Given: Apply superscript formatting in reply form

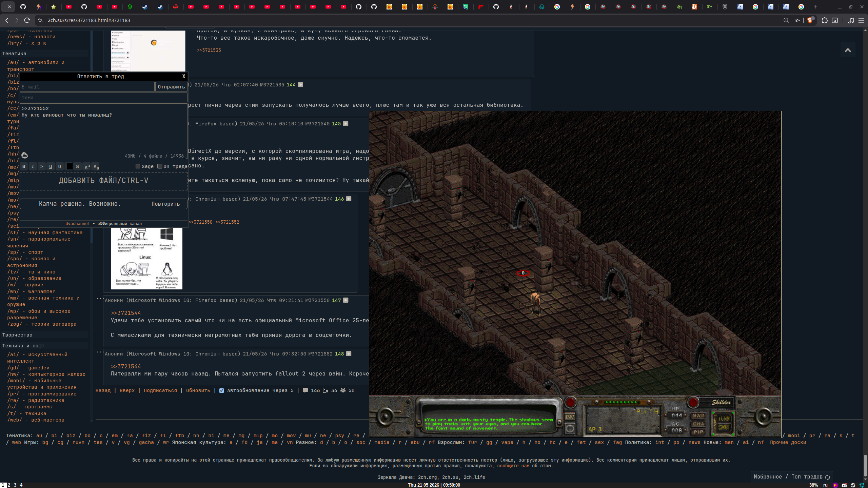Looking at the screenshot, I should tap(87, 166).
